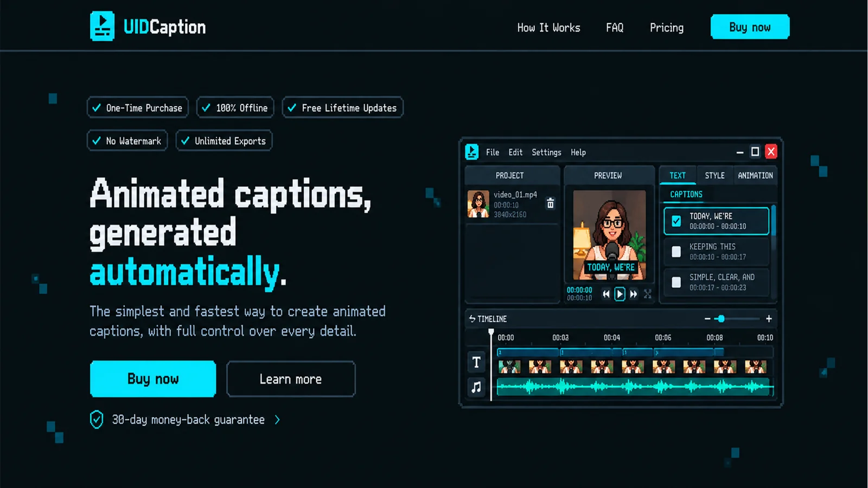
Task: Click the 30-day money-back guarantee link
Action: click(x=188, y=420)
